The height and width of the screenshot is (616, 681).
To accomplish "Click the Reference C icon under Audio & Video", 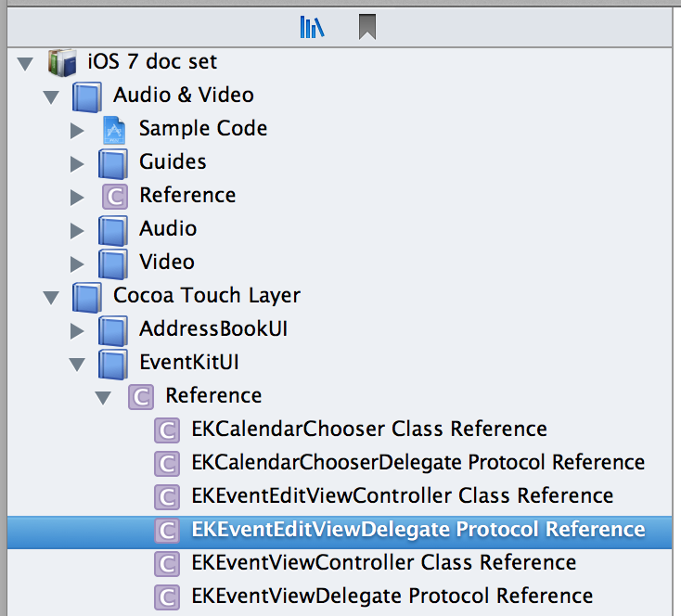I will pos(113,196).
